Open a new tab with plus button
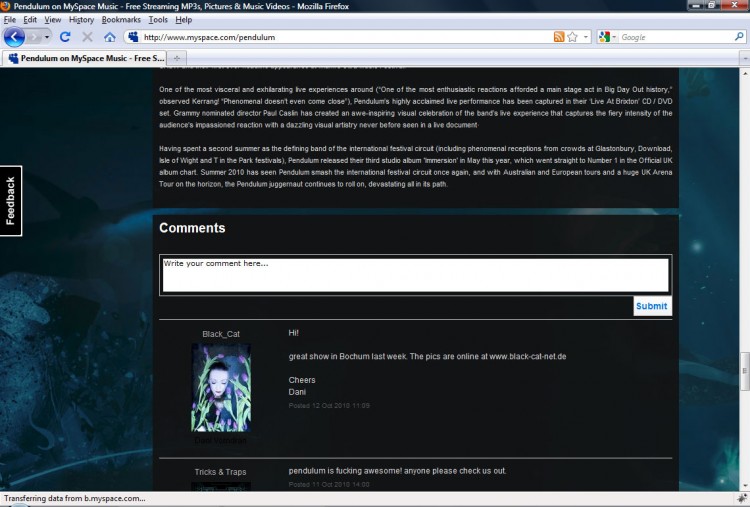750x507 pixels. coord(176,58)
